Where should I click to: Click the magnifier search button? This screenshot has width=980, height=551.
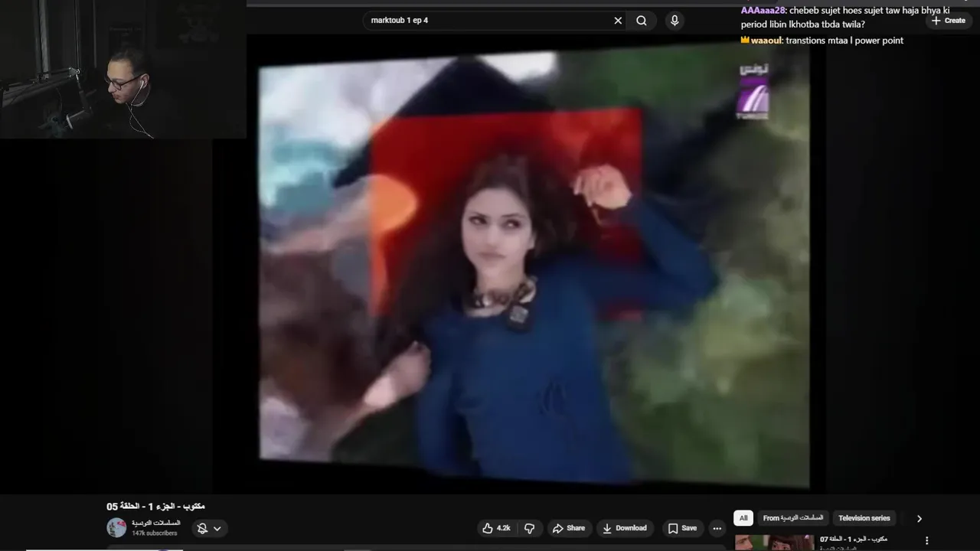point(642,21)
